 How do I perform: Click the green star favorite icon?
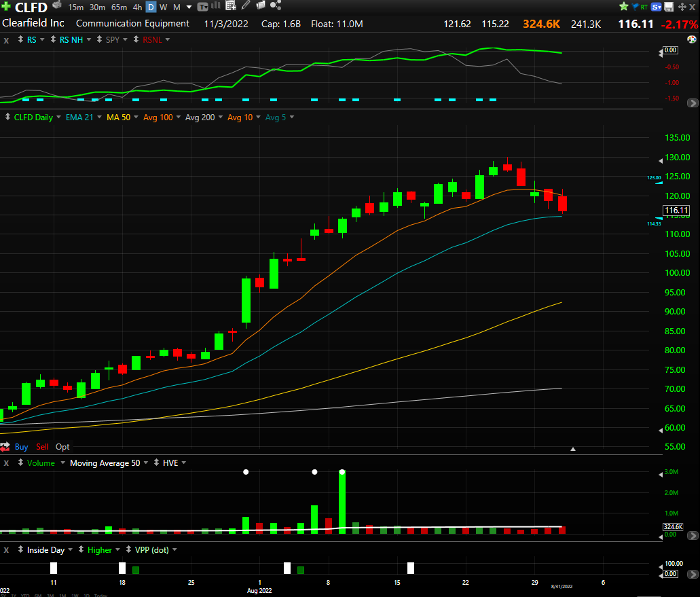[624, 6]
